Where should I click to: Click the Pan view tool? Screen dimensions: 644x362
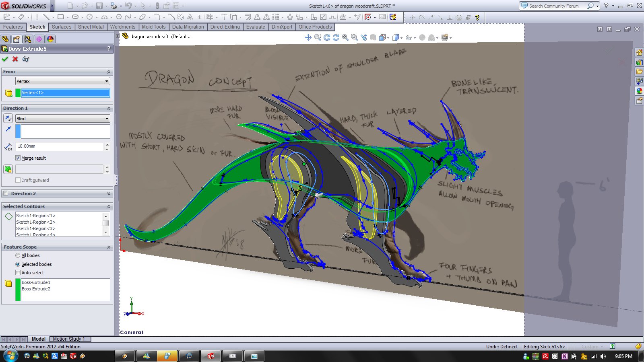point(308,37)
